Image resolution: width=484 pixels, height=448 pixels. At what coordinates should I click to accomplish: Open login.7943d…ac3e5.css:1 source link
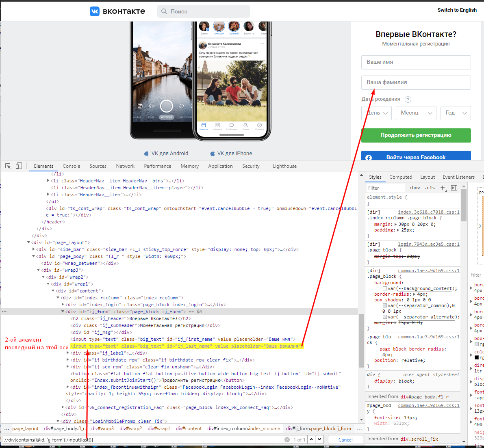coord(429,244)
